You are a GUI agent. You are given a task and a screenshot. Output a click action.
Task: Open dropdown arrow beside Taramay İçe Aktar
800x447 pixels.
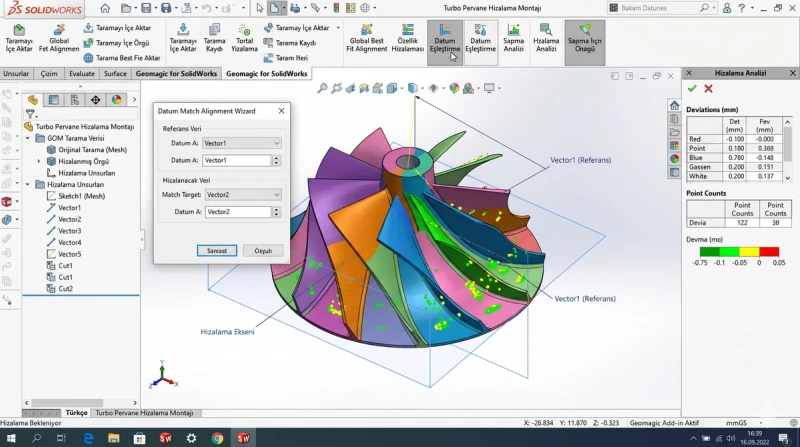[x=338, y=28]
